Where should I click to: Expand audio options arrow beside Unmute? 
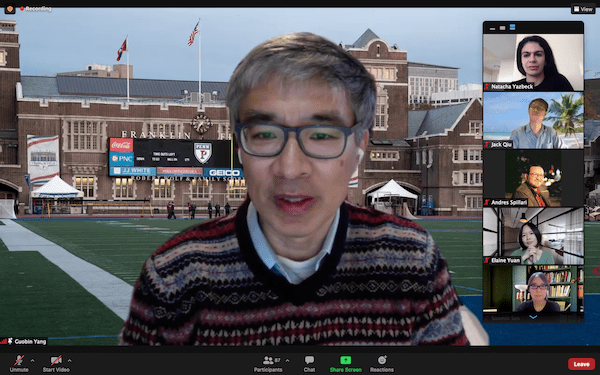pyautogui.click(x=33, y=360)
